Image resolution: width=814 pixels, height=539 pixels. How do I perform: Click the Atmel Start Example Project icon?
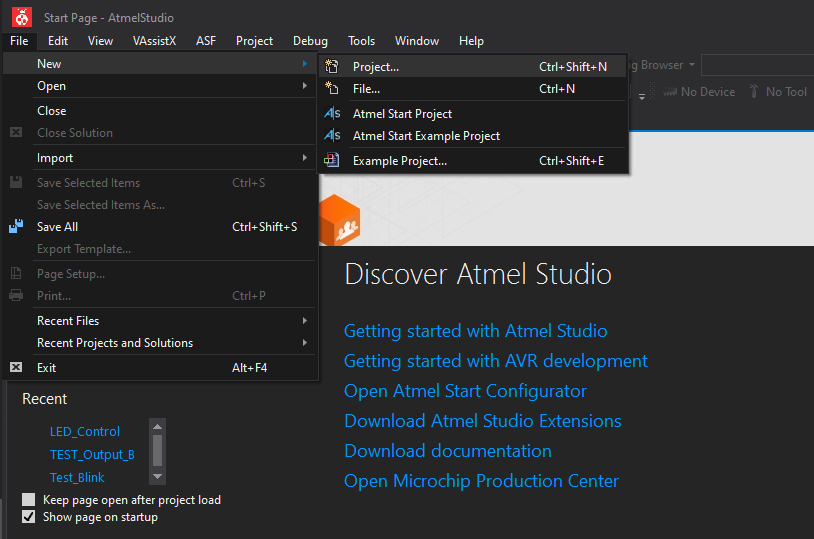pyautogui.click(x=332, y=136)
